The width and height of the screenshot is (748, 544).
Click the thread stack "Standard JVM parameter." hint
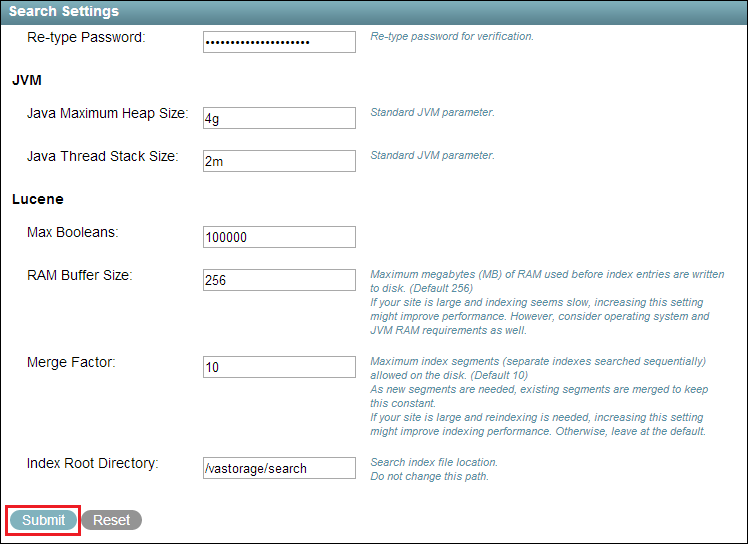coord(432,155)
